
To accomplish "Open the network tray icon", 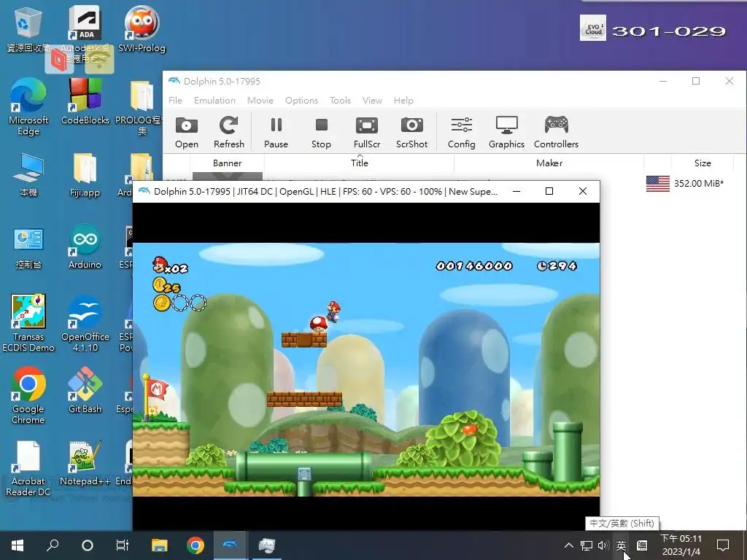I will 587,545.
